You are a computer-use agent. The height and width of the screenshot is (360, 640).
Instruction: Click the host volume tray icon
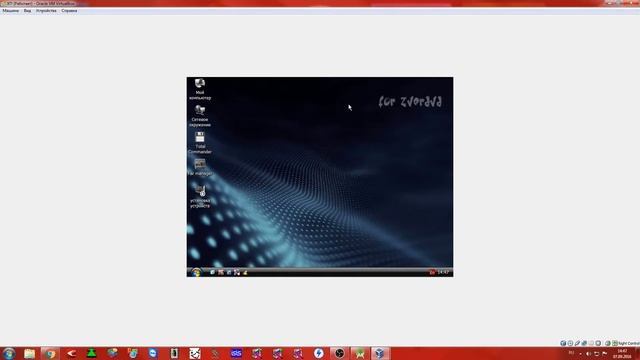[x=589, y=353]
